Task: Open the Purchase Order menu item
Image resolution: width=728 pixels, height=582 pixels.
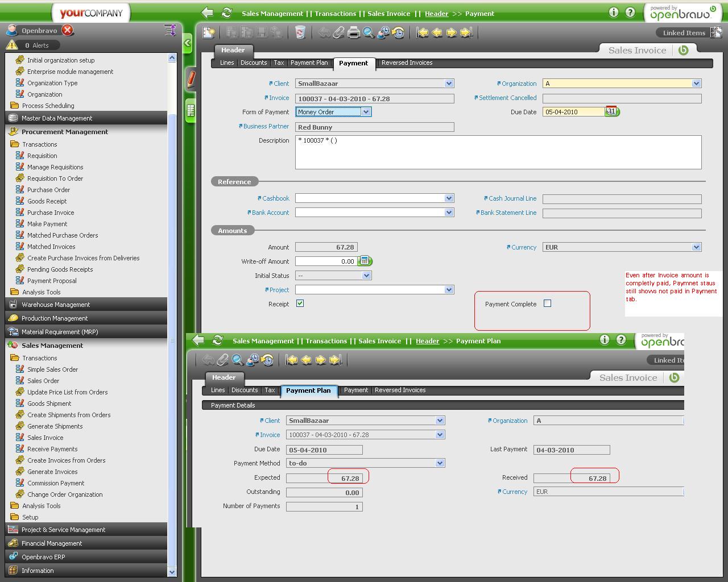Action: point(49,190)
